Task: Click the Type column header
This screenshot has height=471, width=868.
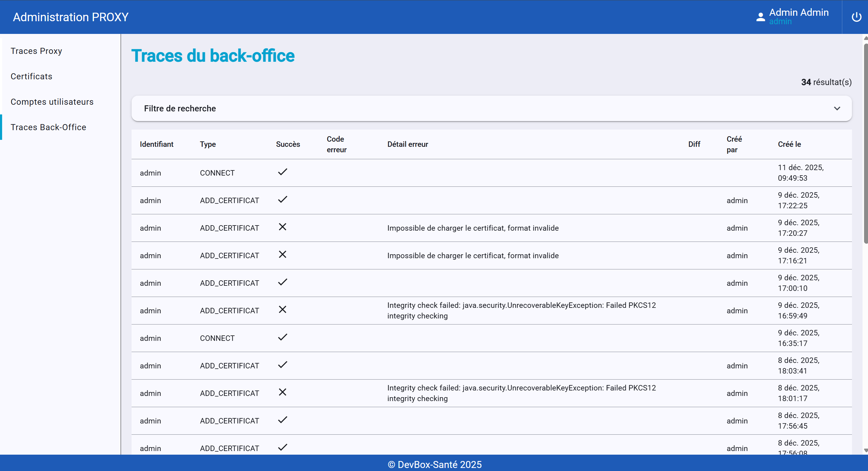Action: [207, 144]
